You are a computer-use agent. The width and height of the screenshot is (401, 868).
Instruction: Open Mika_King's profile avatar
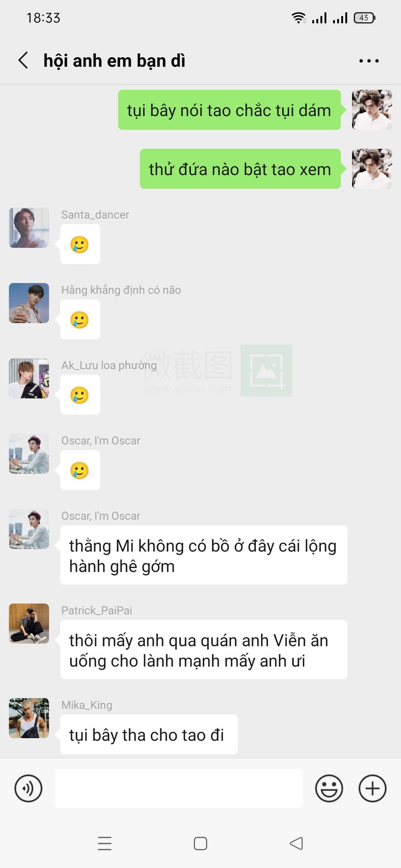(29, 718)
